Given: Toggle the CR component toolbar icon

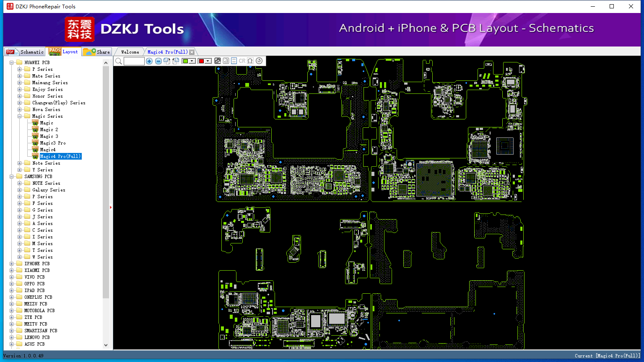Looking at the screenshot, I should pyautogui.click(x=242, y=61).
